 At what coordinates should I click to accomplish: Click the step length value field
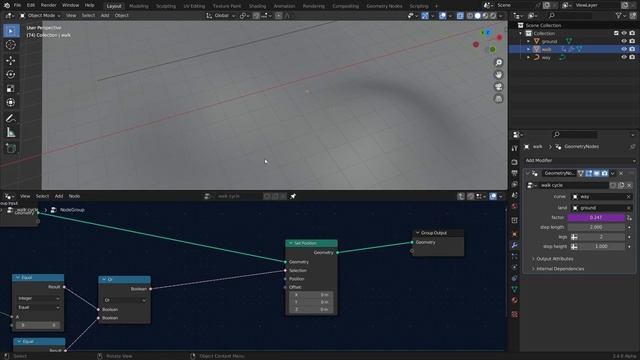pyautogui.click(x=596, y=227)
